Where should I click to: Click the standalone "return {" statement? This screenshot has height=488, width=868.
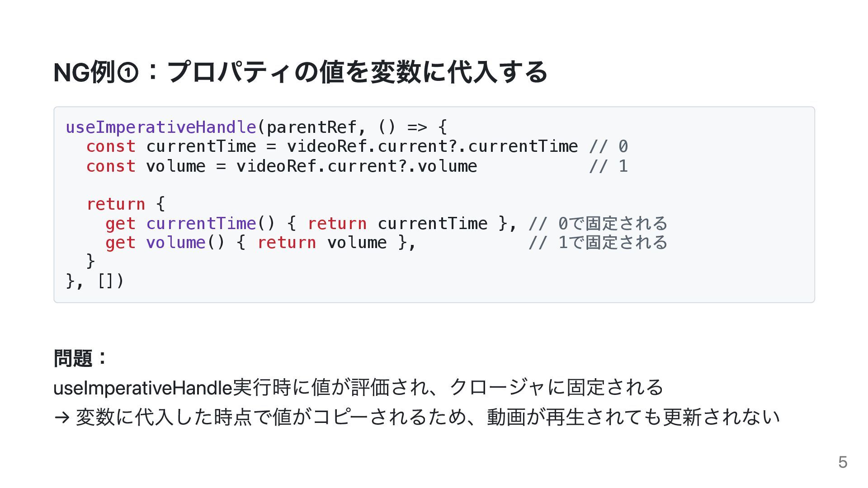[x=126, y=204]
